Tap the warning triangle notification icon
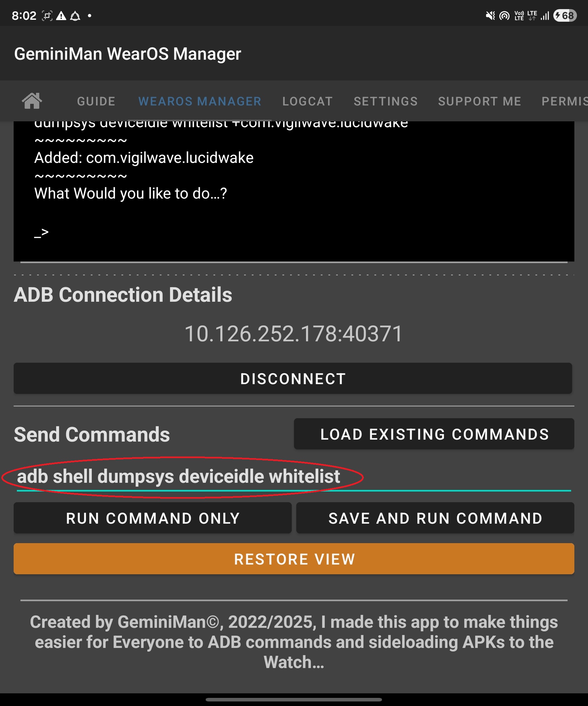This screenshot has width=588, height=706. point(61,16)
